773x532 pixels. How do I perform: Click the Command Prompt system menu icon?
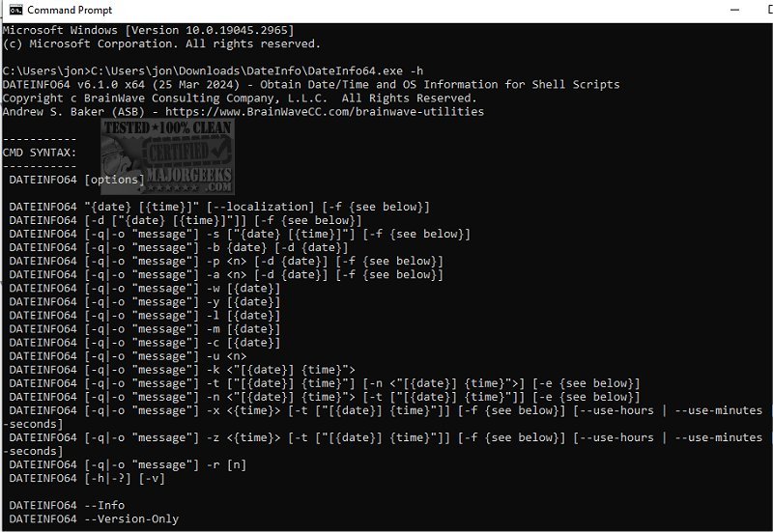(x=14, y=10)
